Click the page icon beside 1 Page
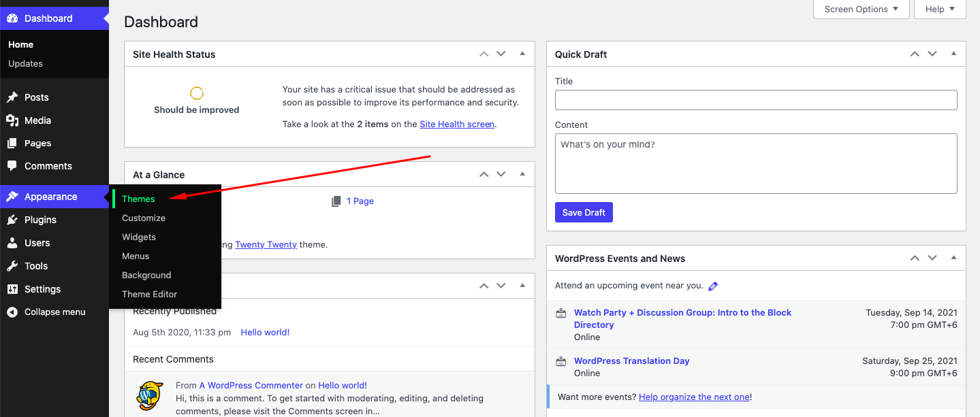Viewport: 980px width, 417px height. click(336, 201)
